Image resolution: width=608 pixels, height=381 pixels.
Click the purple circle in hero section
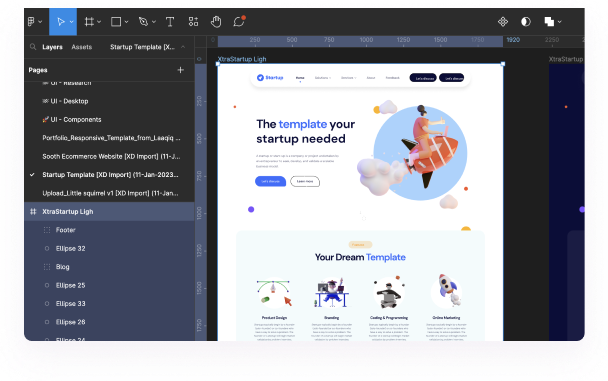(x=251, y=210)
